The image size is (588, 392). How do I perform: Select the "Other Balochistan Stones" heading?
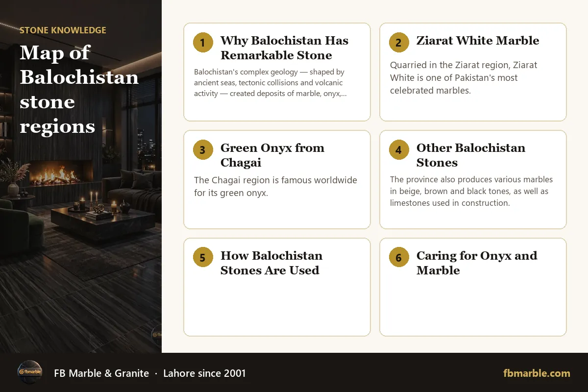[471, 155]
